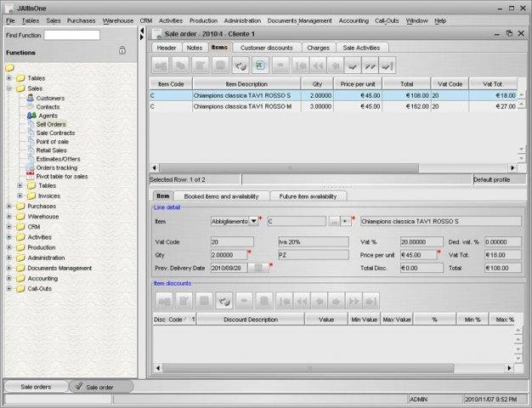Click the reload icon in the items toolbar
This screenshot has height=408, width=532.
[241, 65]
